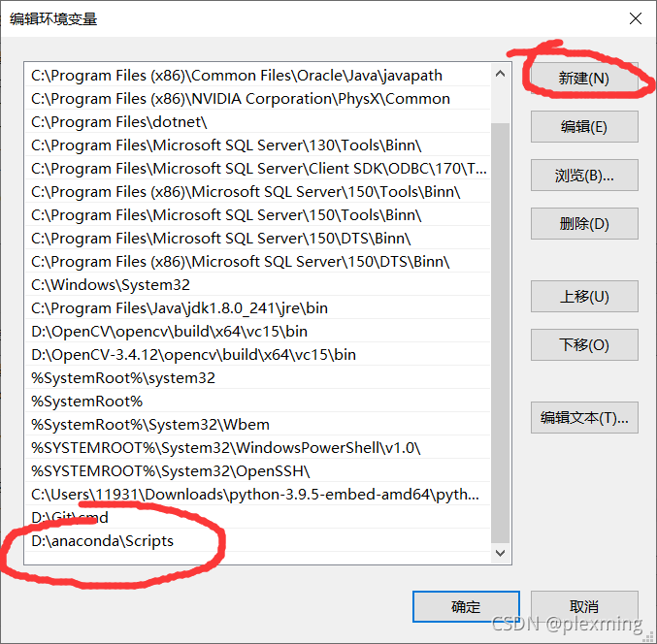Click the list scroll up arrow

(500, 74)
